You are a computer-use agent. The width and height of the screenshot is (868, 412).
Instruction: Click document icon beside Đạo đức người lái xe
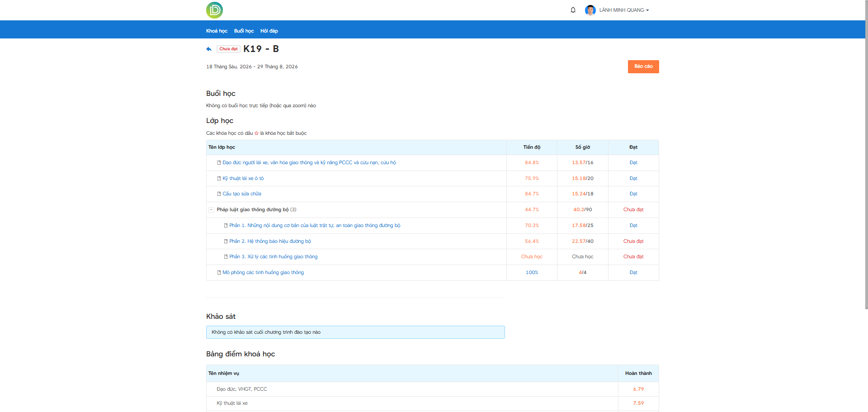[219, 163]
